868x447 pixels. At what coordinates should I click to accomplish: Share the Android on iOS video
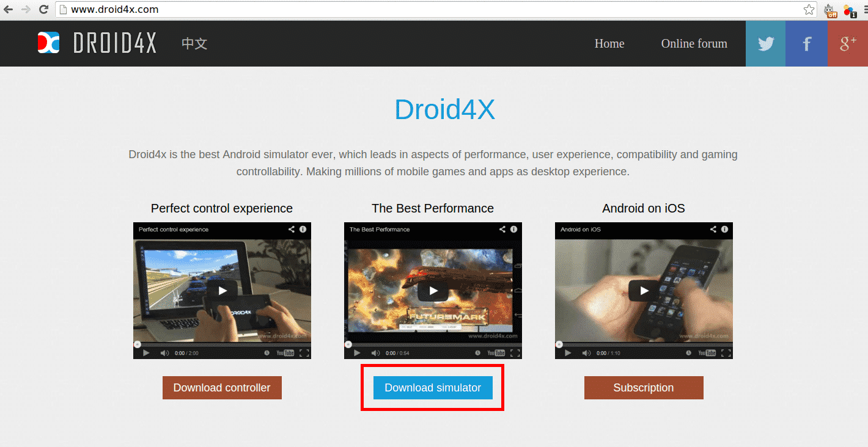713,230
